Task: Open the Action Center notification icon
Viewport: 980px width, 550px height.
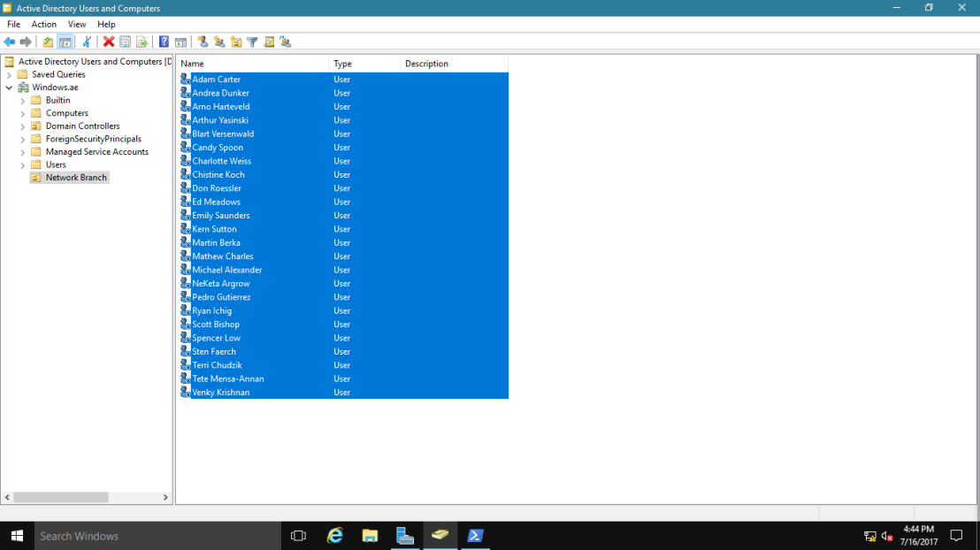Action: (956, 536)
